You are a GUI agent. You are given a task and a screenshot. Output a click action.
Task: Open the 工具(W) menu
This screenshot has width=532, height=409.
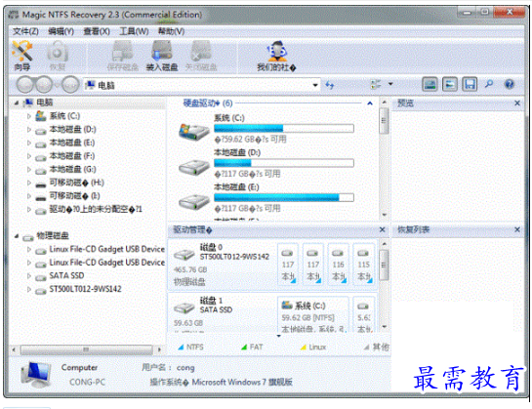tap(134, 31)
